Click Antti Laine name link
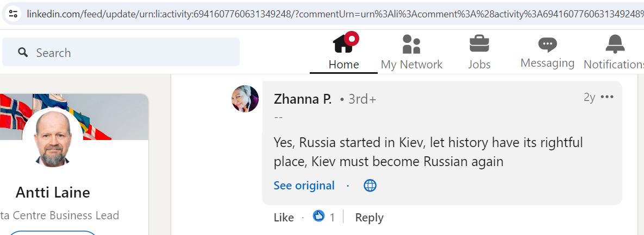The width and height of the screenshot is (644, 235). [53, 192]
